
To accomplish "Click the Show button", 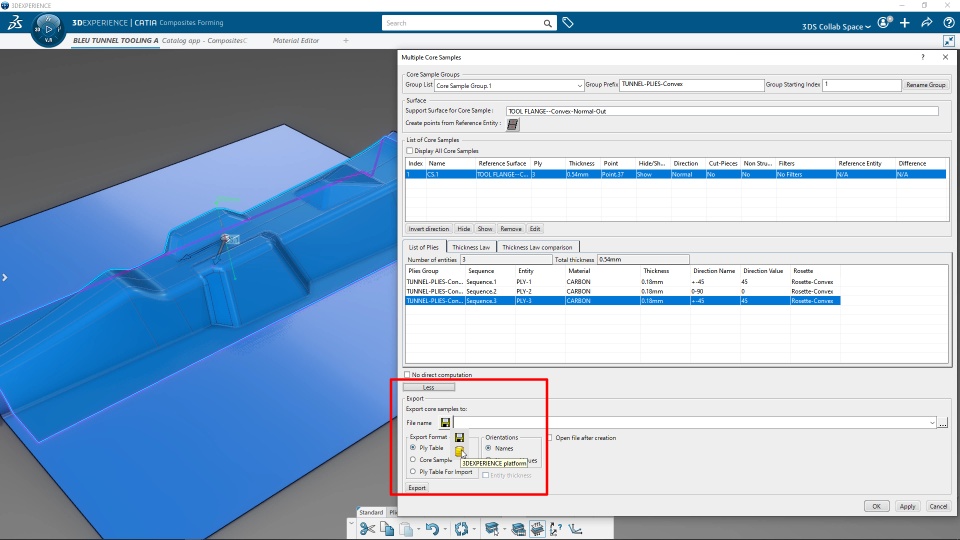I will (x=485, y=229).
